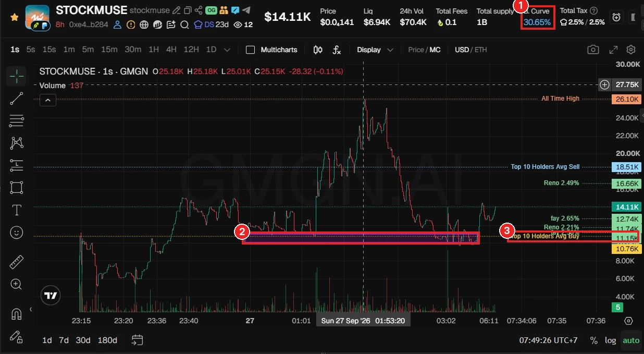The width and height of the screenshot is (644, 354).
Task: Set range to 180d
Action: point(107,340)
